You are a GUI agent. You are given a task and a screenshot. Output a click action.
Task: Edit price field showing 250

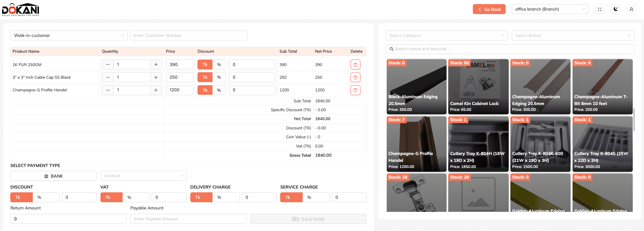(180, 77)
